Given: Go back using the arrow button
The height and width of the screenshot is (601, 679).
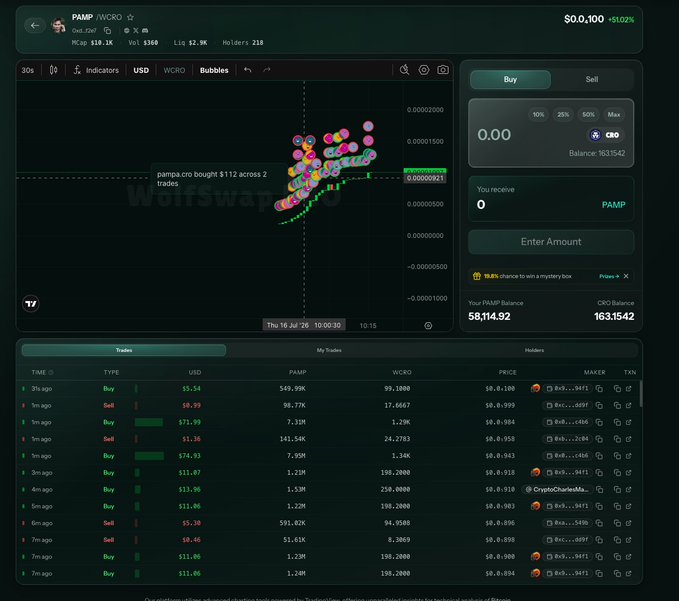Looking at the screenshot, I should 35,26.
